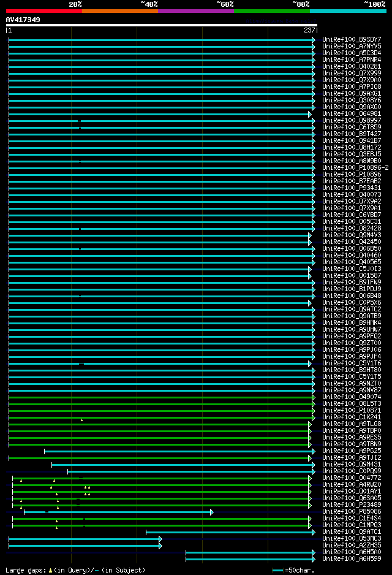Select hit UniRef100_P10896-2
The width and height of the screenshot is (392, 575).
pos(355,168)
